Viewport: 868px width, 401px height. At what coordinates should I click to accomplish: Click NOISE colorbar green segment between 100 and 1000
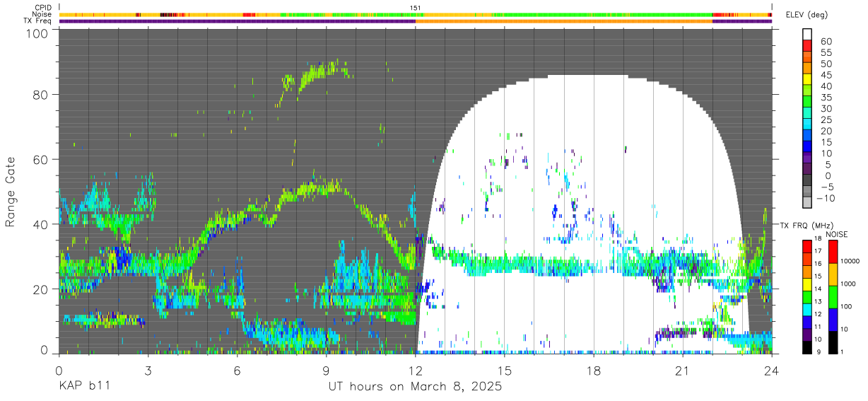(x=833, y=297)
